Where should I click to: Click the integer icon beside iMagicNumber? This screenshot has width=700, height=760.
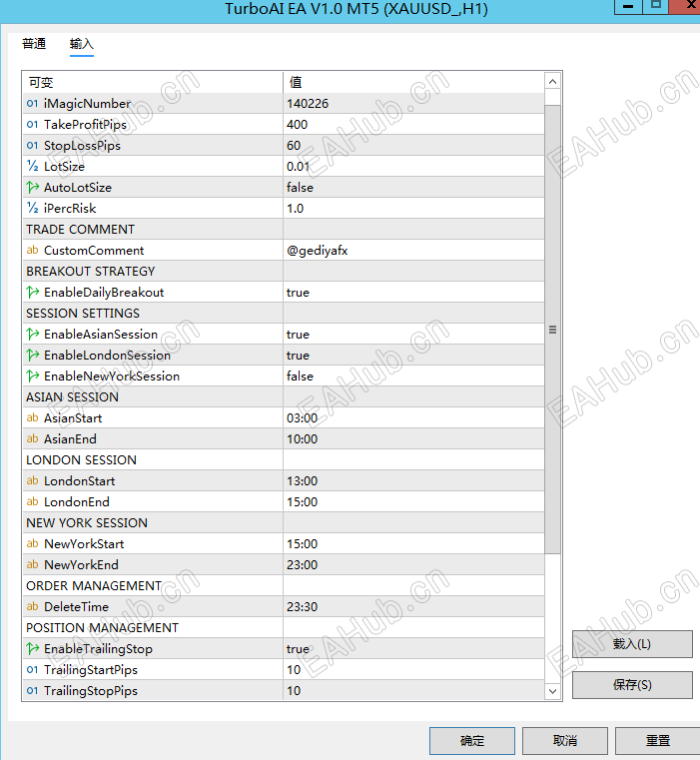pyautogui.click(x=32, y=103)
